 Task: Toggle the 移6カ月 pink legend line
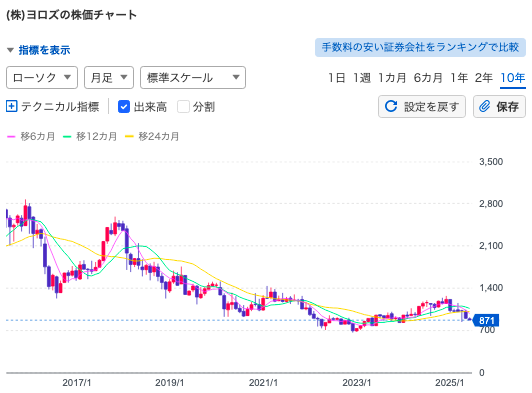click(31, 136)
